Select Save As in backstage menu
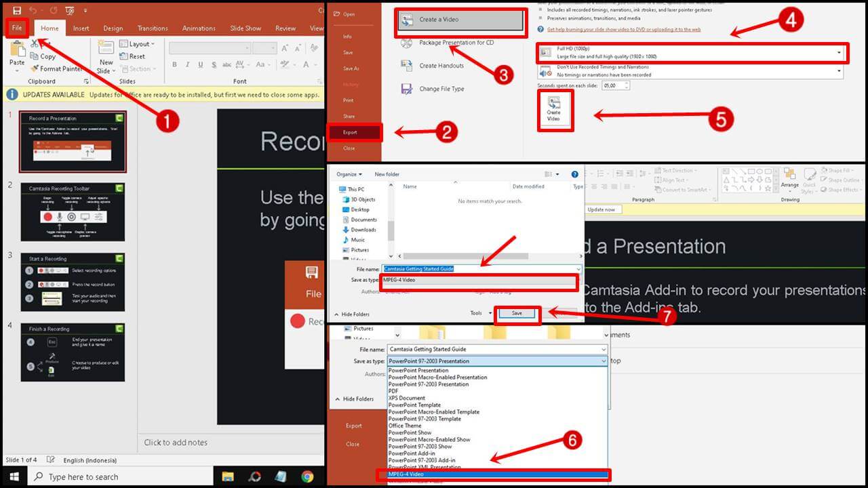The height and width of the screenshot is (488, 868). click(351, 68)
